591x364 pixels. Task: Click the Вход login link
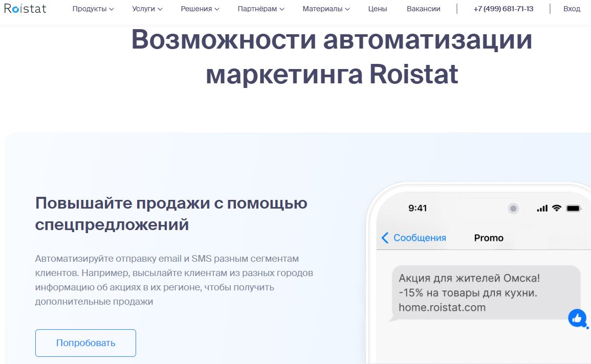572,9
